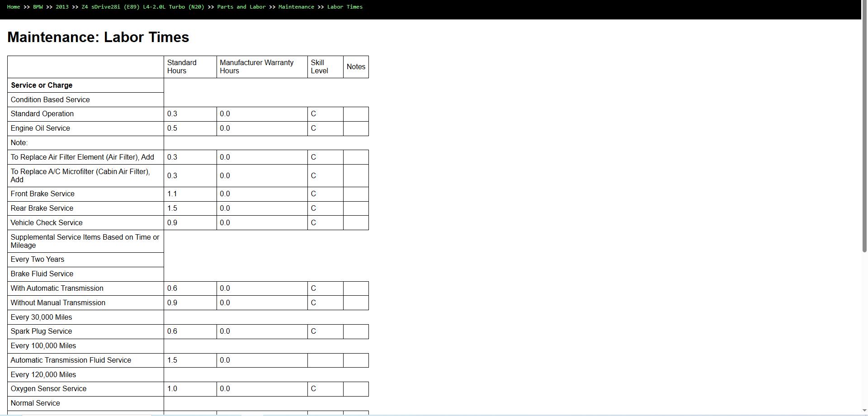Image resolution: width=868 pixels, height=416 pixels.
Task: Click the Normal Service row
Action: pyautogui.click(x=85, y=403)
